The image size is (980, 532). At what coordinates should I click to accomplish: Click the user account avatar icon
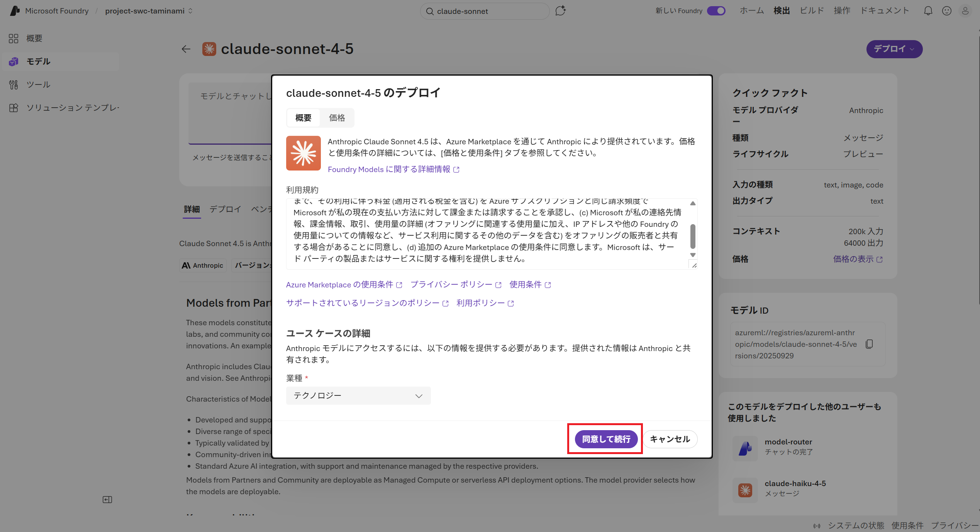[x=965, y=11]
